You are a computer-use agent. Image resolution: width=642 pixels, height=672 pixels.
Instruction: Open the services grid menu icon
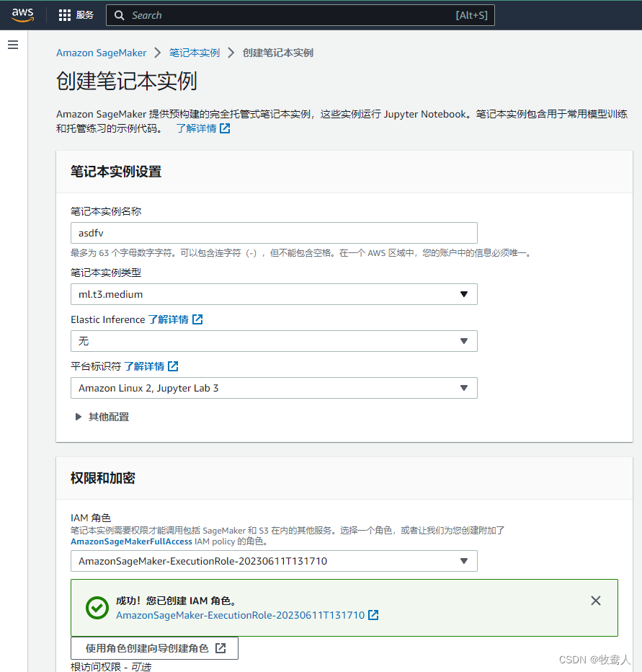click(65, 15)
